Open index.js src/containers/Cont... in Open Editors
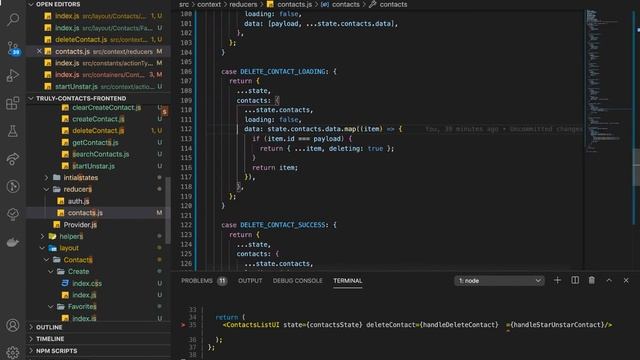 (99, 75)
